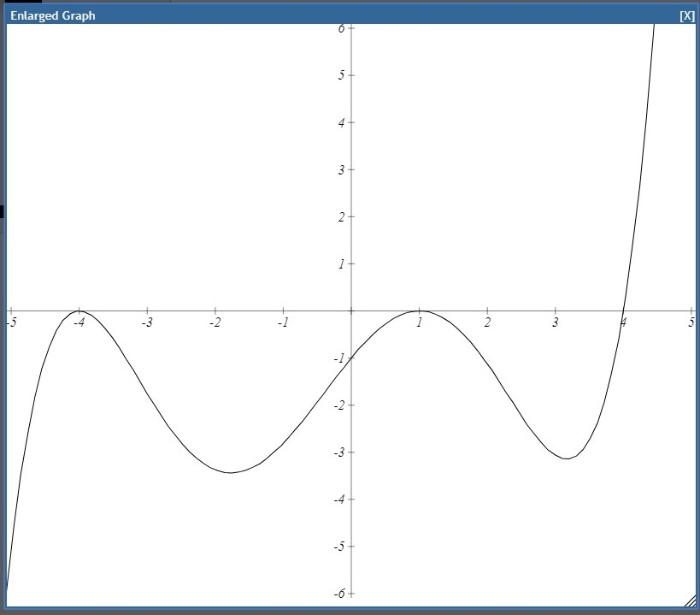Click the local minimum near x = 3
The height and width of the screenshot is (615, 700).
[566, 459]
